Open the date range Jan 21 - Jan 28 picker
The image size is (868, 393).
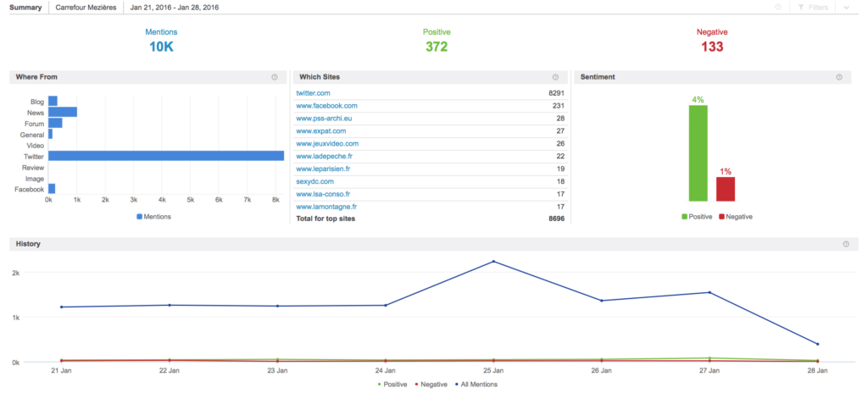point(174,8)
